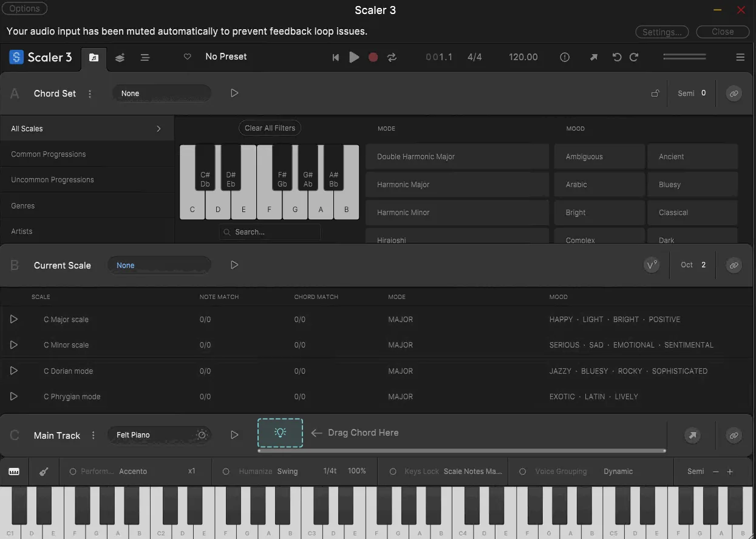Click the master volume slider in header
Image resolution: width=756 pixels, height=539 pixels.
pyautogui.click(x=685, y=57)
